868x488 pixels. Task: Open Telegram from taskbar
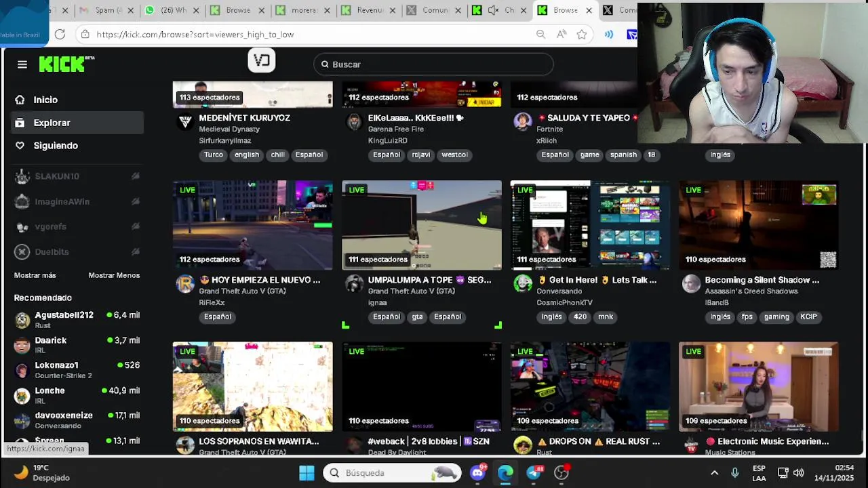534,473
